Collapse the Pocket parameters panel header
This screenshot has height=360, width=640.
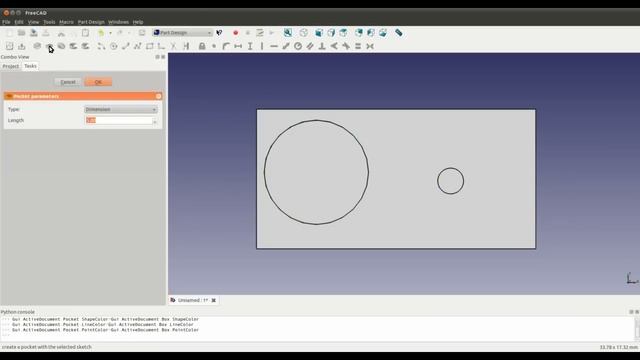pyautogui.click(x=158, y=96)
